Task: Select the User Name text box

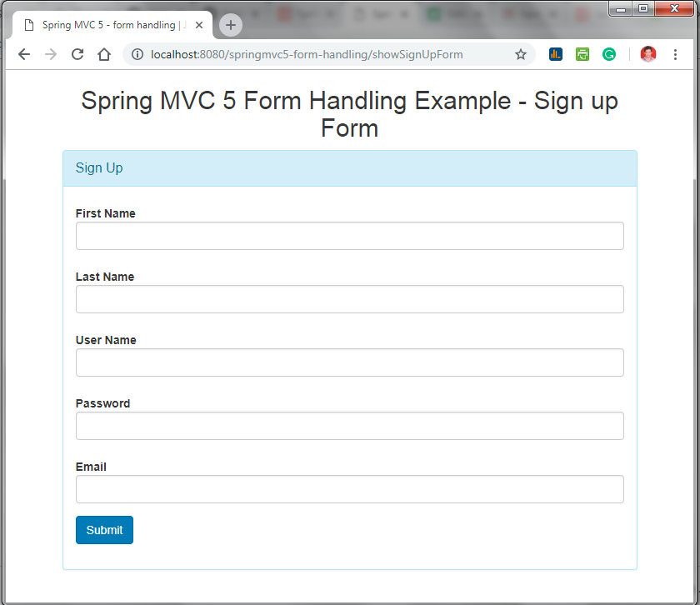Action: (349, 362)
